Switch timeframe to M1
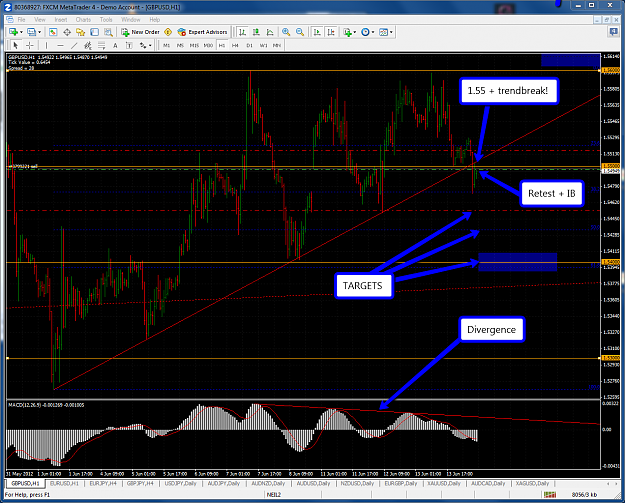Image resolution: width=625 pixels, height=503 pixels. click(x=166, y=45)
